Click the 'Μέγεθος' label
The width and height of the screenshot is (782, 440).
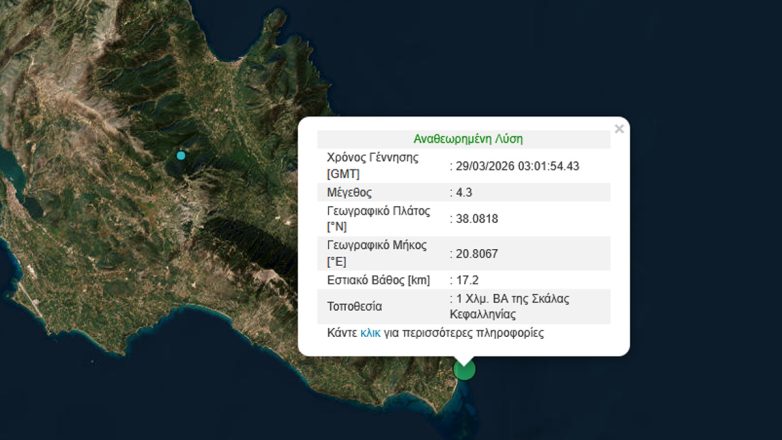click(350, 192)
